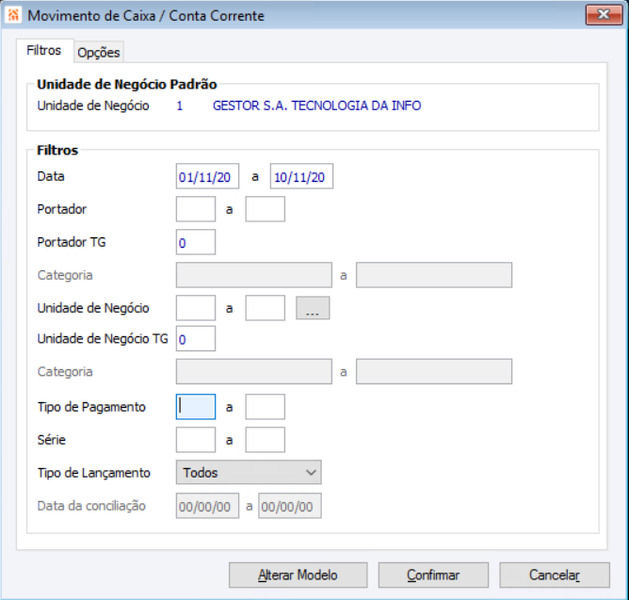Image resolution: width=629 pixels, height=600 pixels.
Task: Click the Tipo de Lançamento label
Action: pyautogui.click(x=94, y=473)
